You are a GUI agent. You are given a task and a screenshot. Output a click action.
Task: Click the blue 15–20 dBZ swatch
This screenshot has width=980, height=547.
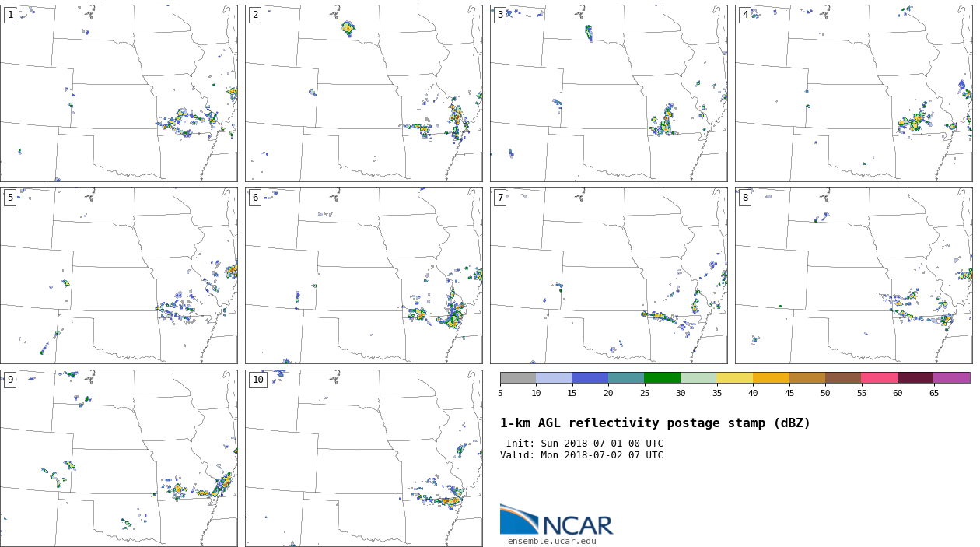(x=590, y=377)
